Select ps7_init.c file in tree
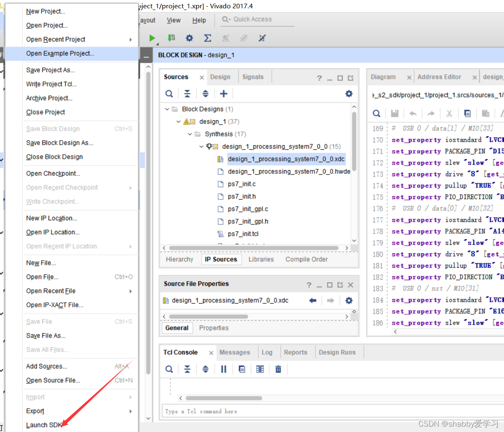 click(242, 184)
